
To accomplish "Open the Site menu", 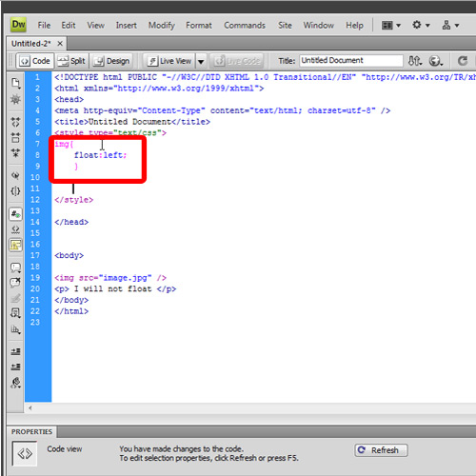I will (x=285, y=25).
